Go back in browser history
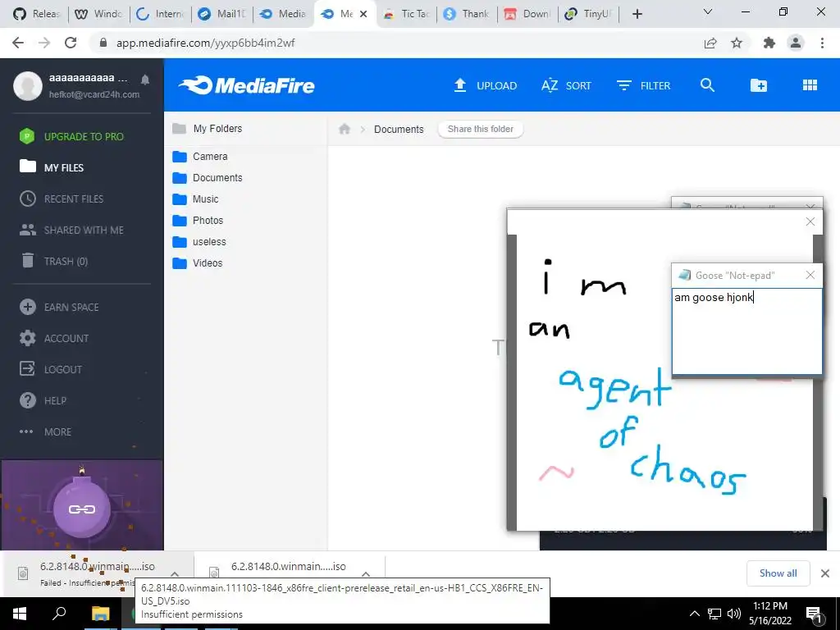The width and height of the screenshot is (840, 630). (x=18, y=43)
